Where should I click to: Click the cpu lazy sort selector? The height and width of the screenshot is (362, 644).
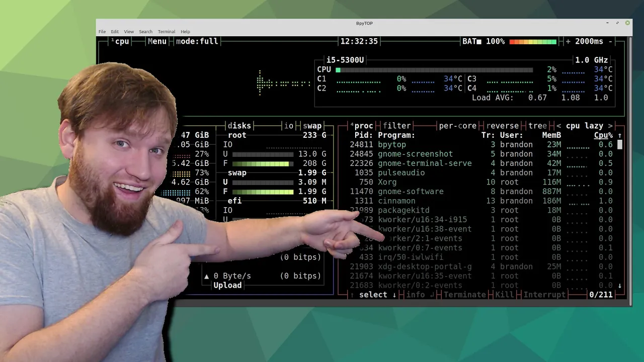(584, 126)
